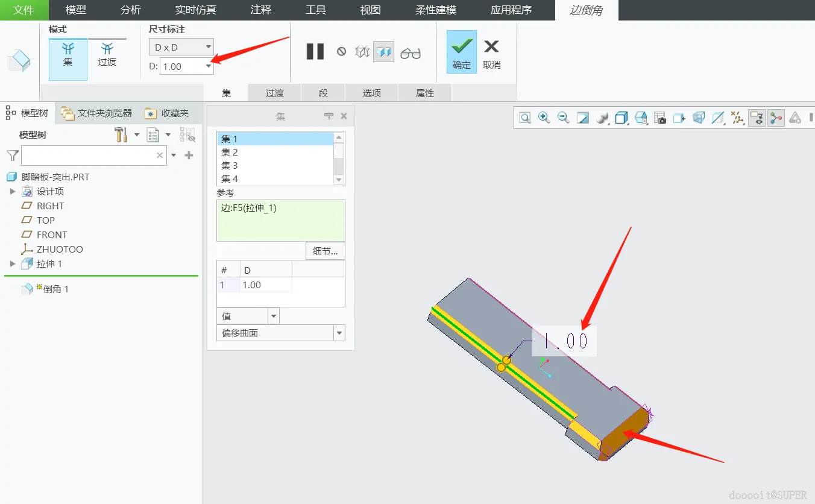This screenshot has height=504, width=815.
Task: Open the display style cube icon
Action: pos(621,118)
